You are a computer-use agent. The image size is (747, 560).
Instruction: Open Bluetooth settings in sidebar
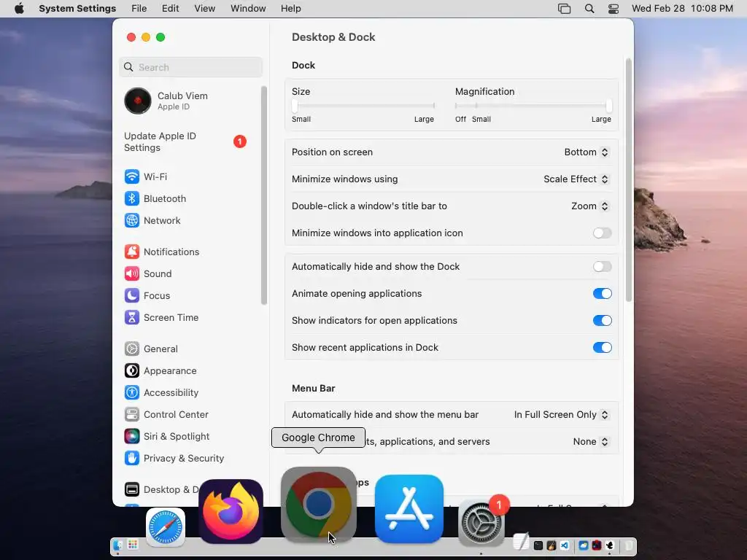pos(155,198)
